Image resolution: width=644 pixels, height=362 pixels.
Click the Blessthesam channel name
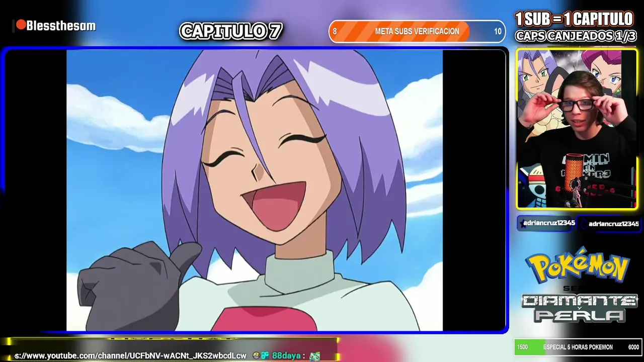[x=61, y=26]
